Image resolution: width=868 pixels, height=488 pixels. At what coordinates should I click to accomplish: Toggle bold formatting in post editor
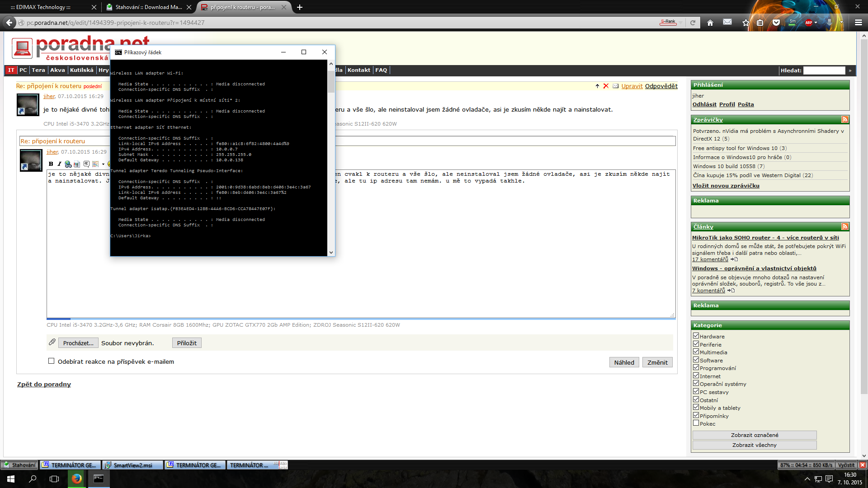point(51,164)
